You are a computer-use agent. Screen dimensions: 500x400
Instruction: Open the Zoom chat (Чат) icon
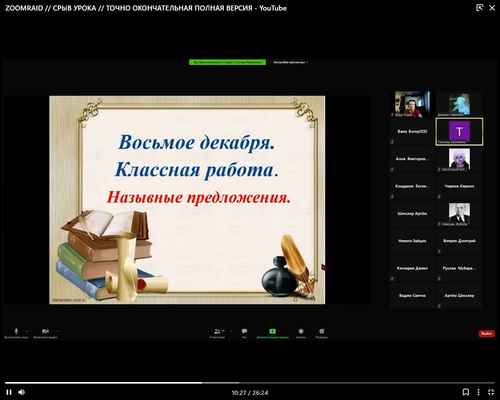(244, 331)
